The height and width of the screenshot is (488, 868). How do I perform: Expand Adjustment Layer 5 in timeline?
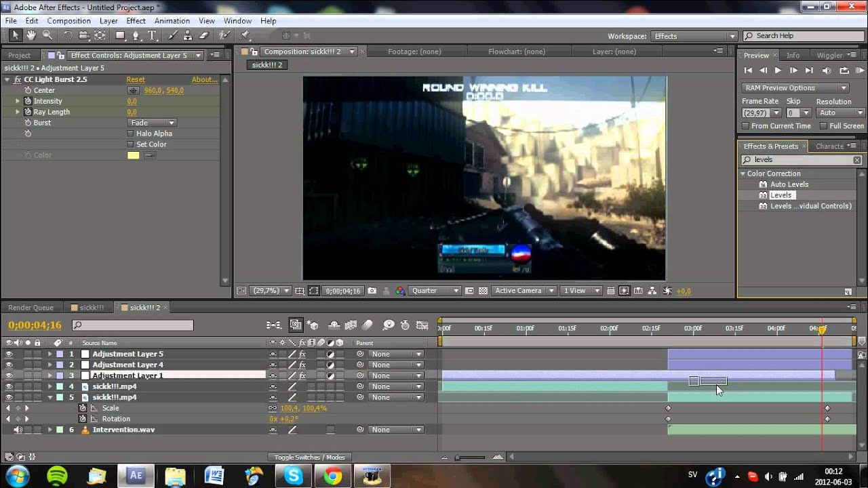coord(50,354)
